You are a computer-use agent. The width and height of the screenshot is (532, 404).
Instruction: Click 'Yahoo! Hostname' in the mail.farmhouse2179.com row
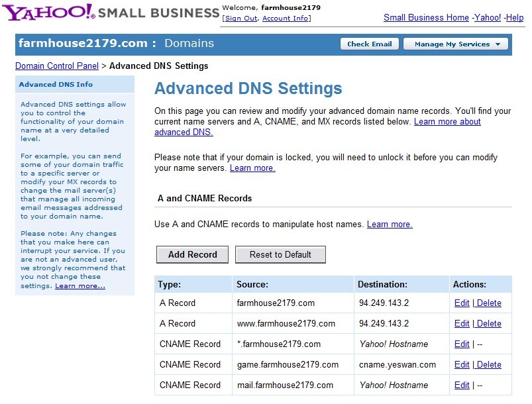[394, 385]
